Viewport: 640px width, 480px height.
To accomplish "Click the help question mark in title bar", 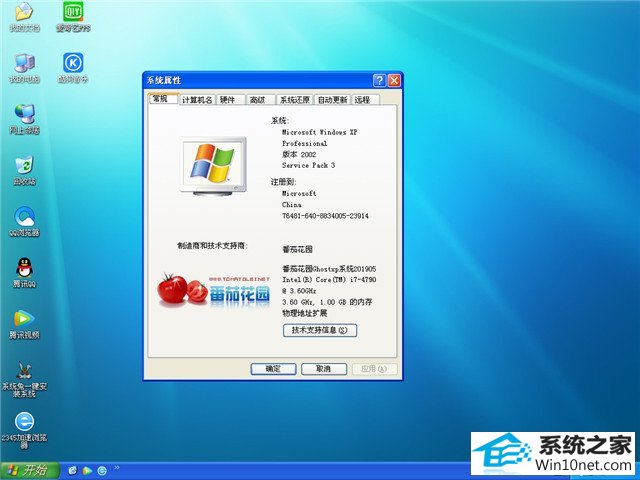I will tap(379, 80).
